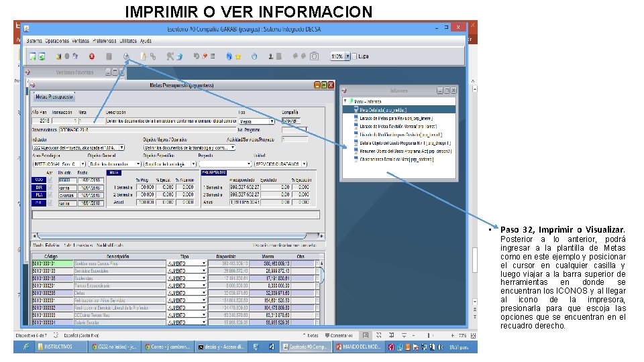This screenshot has height=362, width=644.
Task: Click PowerPoint reading view icon
Action: coord(391,335)
